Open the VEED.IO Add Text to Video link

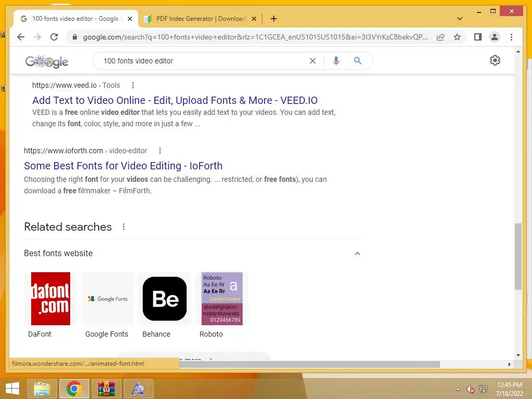[175, 100]
